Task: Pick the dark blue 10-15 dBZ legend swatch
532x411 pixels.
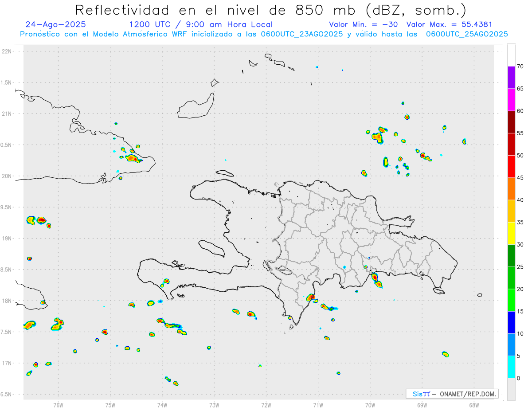Action: pos(512,322)
